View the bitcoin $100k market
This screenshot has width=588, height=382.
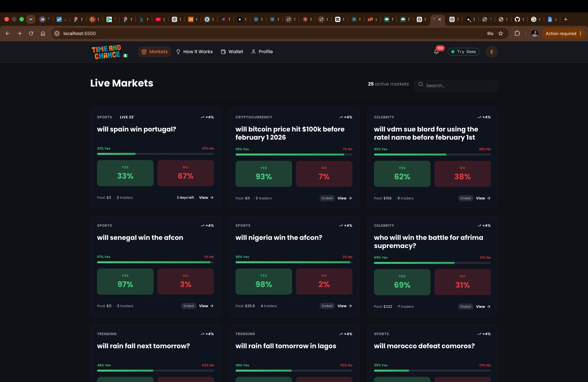click(x=345, y=198)
